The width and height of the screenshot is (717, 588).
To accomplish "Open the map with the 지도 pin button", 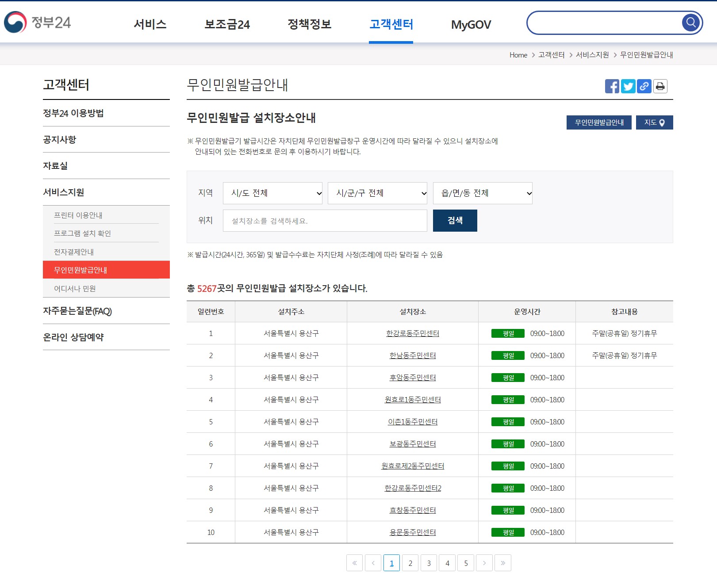I will 655,122.
